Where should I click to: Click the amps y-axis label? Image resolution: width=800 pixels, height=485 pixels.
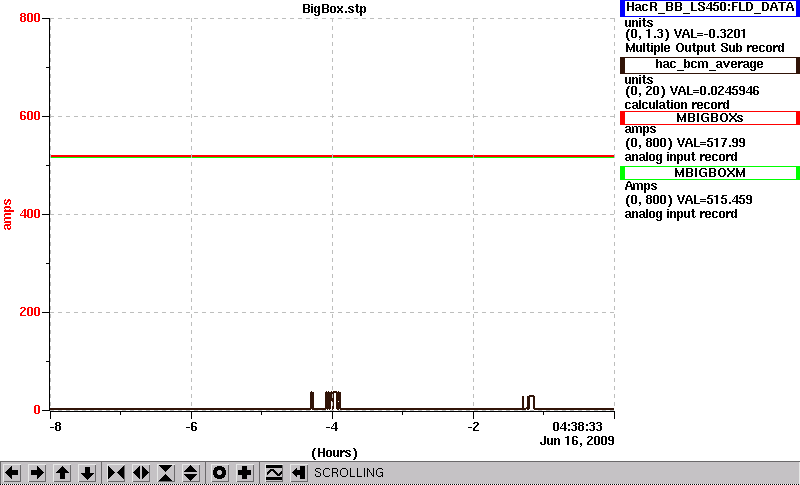pos(7,215)
